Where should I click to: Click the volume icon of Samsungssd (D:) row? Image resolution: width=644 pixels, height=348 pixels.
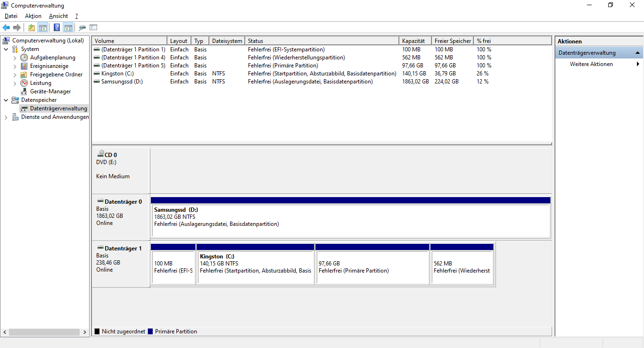[97, 82]
